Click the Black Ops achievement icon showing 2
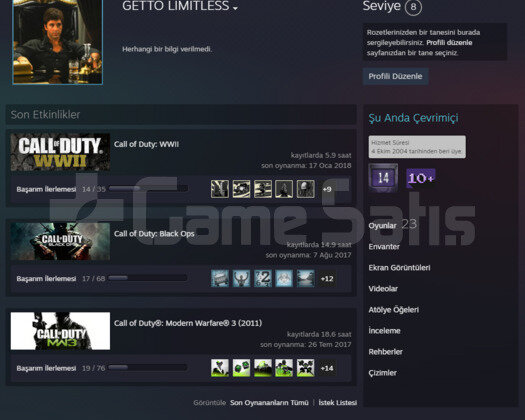This screenshot has width=525, height=420. click(263, 278)
